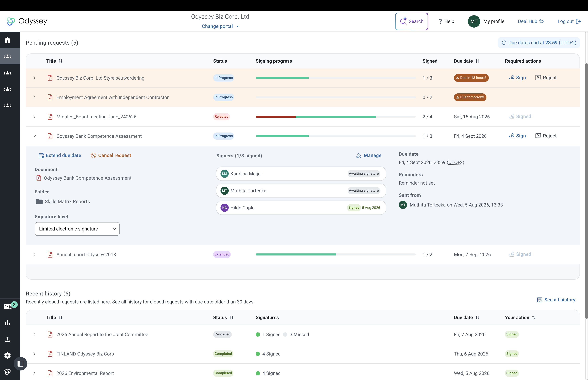Viewport: 588px width, 380px height.
Task: Open the mail inbox with 3 notifications
Action: point(8,307)
